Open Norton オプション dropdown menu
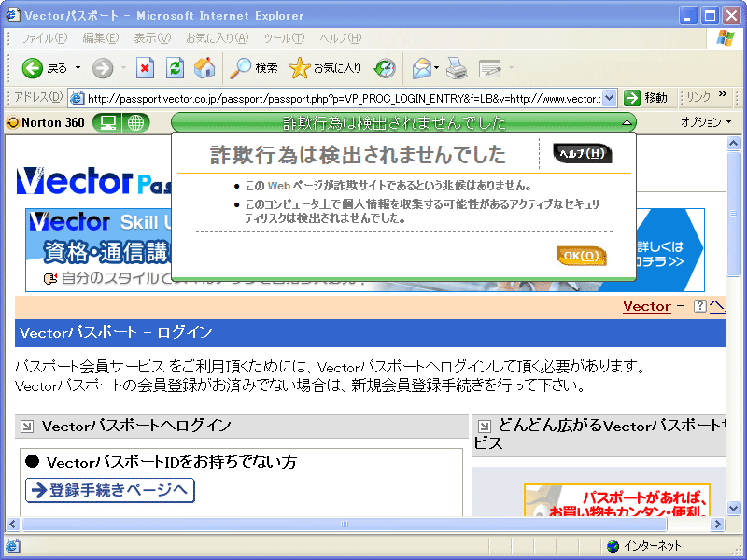 (x=706, y=122)
